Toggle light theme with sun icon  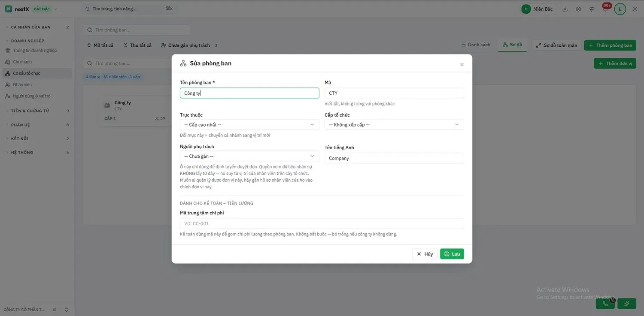pyautogui.click(x=635, y=9)
